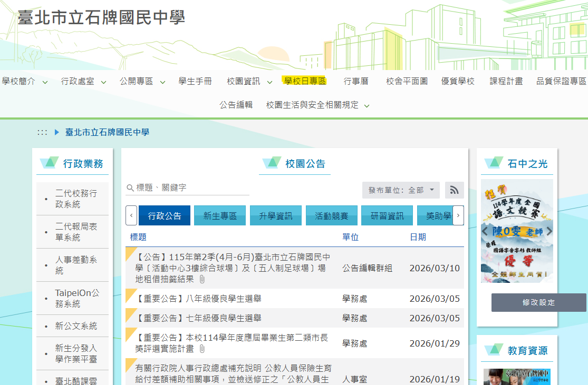Expand the 學校簡介 menu
Viewport: 588px width, 385px height.
coord(24,82)
